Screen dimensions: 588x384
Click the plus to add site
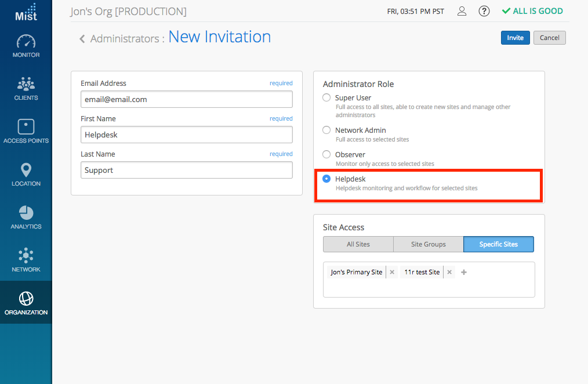464,272
